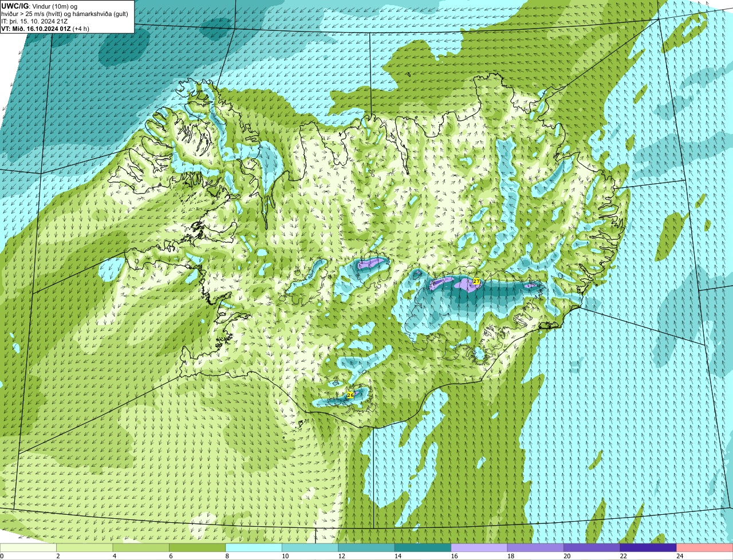Click the yellow gust marker labeled 27
733x560 pixels.
coord(476,281)
